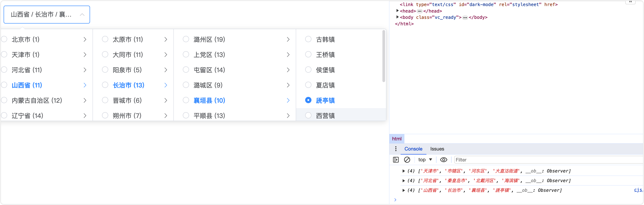Select the html tab

coord(397,139)
